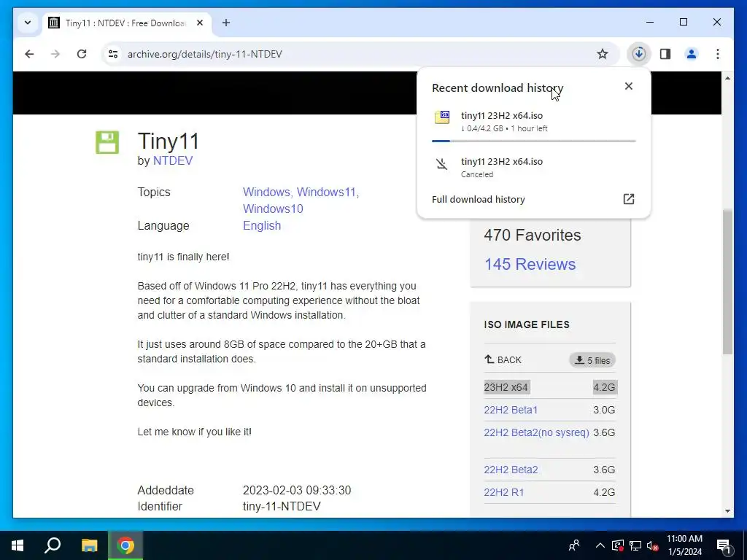The image size is (747, 560).
Task: Click the scrollbar down arrow
Action: click(727, 511)
